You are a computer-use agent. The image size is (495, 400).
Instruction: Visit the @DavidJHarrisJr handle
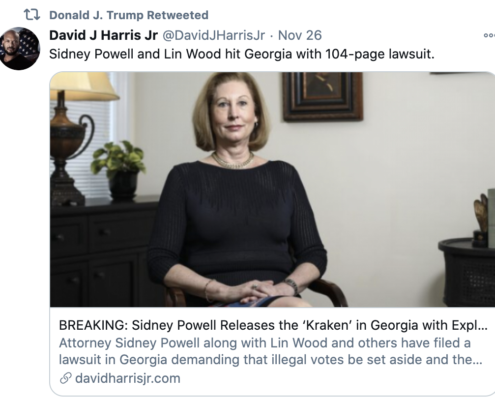(x=214, y=35)
